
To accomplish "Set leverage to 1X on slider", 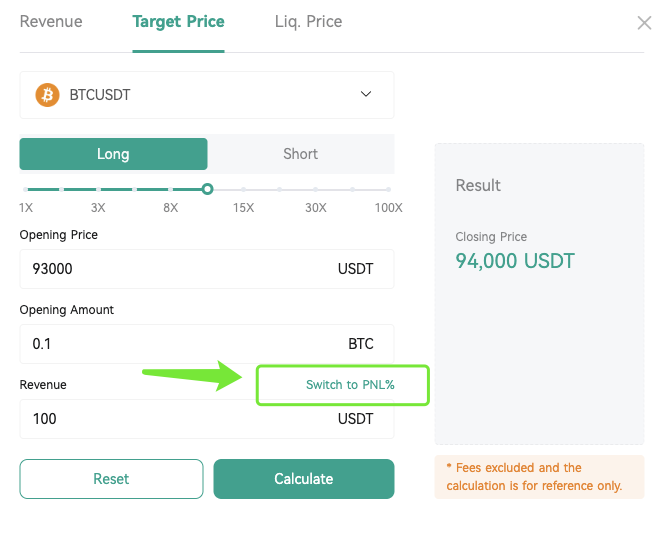I will (25, 190).
